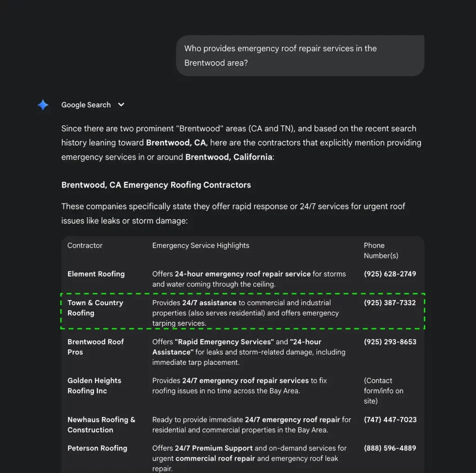476x473 pixels.
Task: Select Golden Heights Roofing Inc
Action: pos(94,386)
